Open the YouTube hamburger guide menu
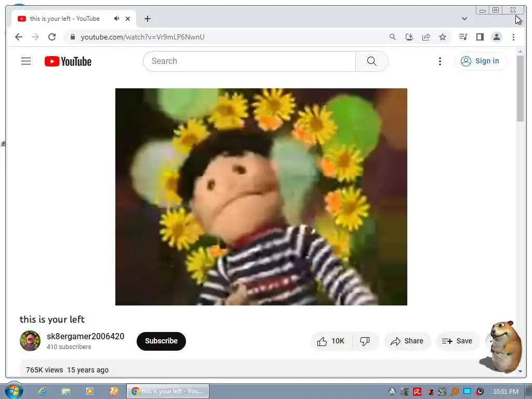 coord(26,61)
